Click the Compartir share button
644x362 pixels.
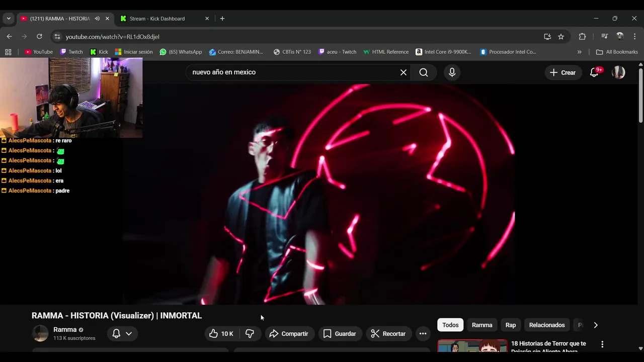pos(289,333)
